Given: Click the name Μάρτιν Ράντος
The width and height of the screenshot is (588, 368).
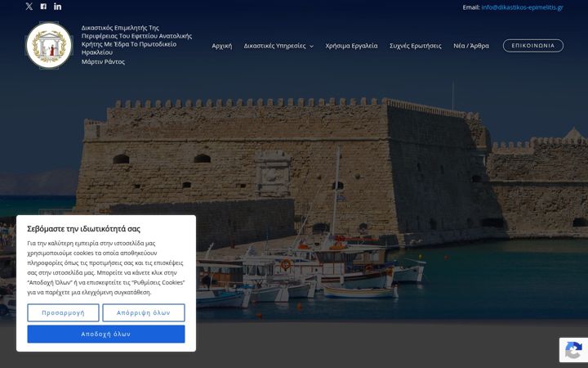Looking at the screenshot, I should pyautogui.click(x=103, y=61).
